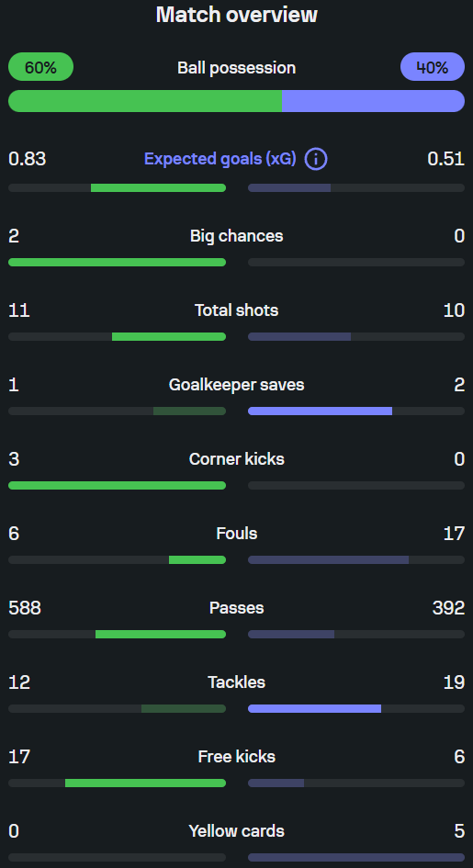Click the Total shots label

coord(237,310)
